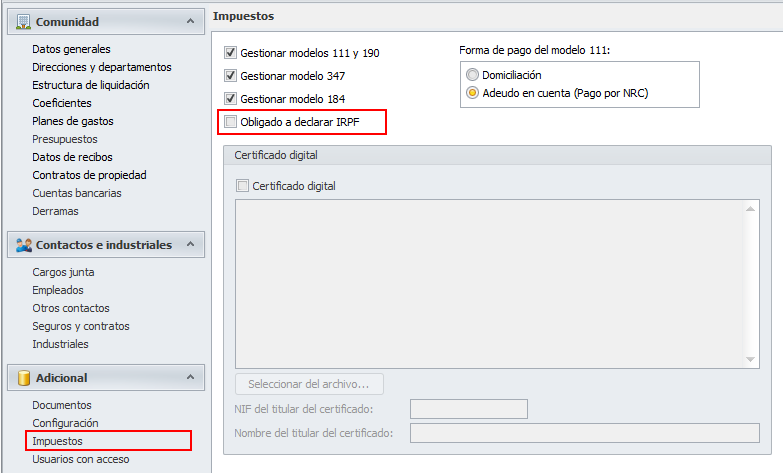
Task: Select Cuentas bancarias
Action: [x=77, y=193]
